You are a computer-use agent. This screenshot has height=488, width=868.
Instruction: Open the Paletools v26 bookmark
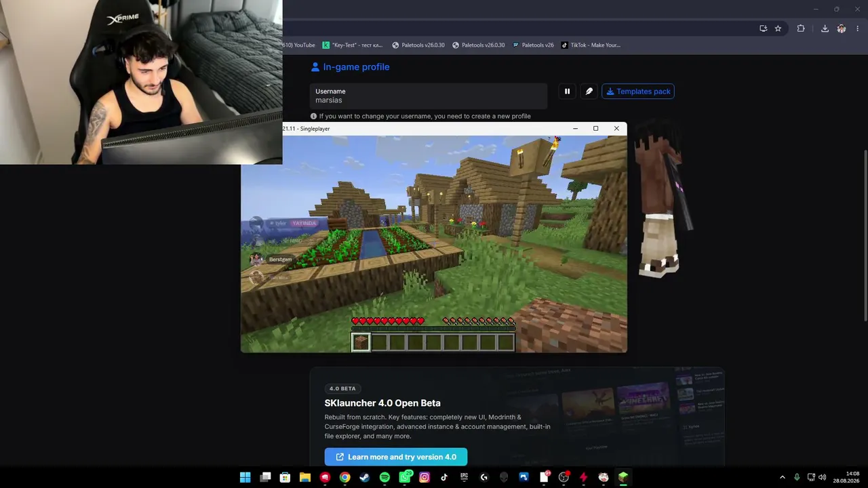[533, 45]
